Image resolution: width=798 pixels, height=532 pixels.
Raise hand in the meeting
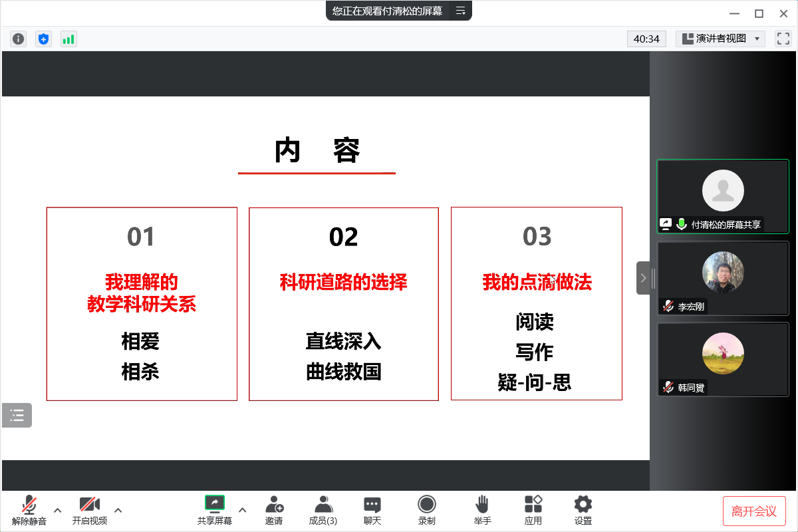pos(482,510)
